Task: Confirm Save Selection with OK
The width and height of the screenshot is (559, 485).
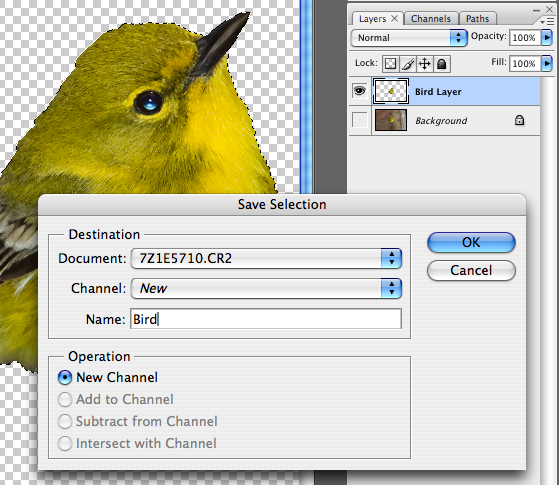Action: 471,242
